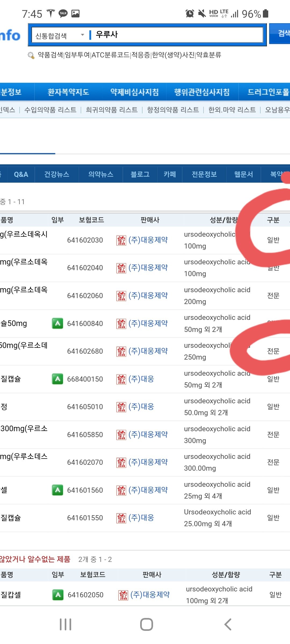
Task: Go to 희귀의약품 리스트
Action: click(x=112, y=110)
